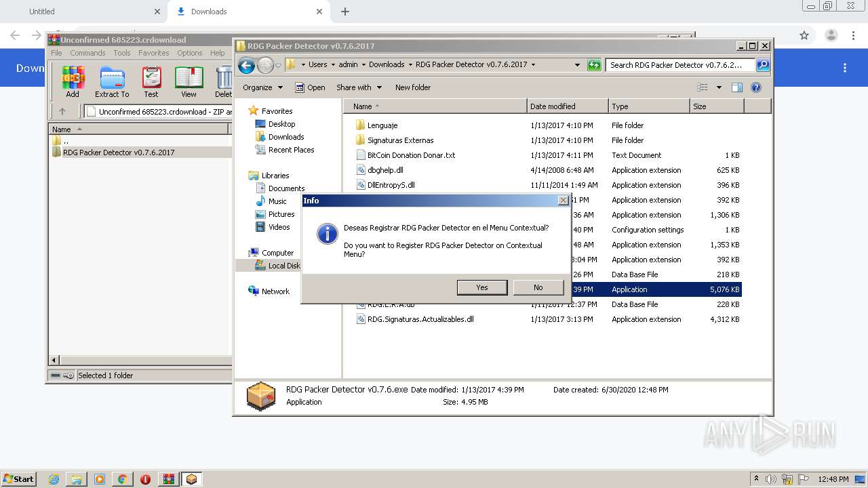Sort files by Date modified column
This screenshot has height=488, width=868.
point(568,106)
